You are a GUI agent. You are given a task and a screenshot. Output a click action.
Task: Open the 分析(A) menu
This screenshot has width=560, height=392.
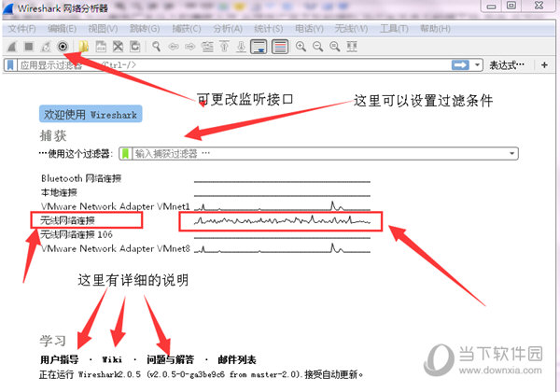[x=228, y=29]
